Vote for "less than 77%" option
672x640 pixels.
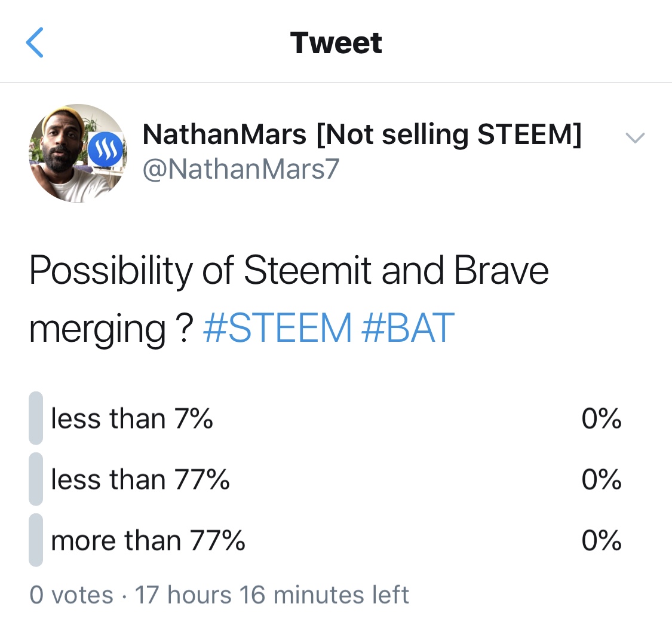point(326,479)
